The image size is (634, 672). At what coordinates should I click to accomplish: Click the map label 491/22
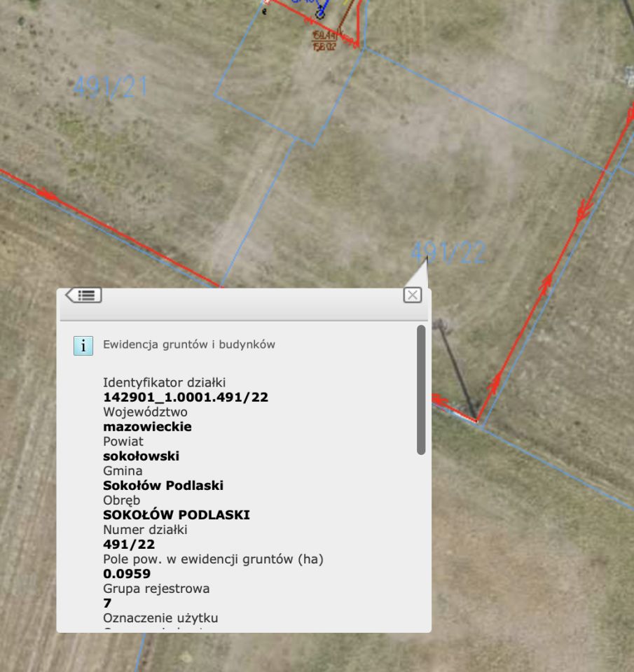tap(448, 252)
